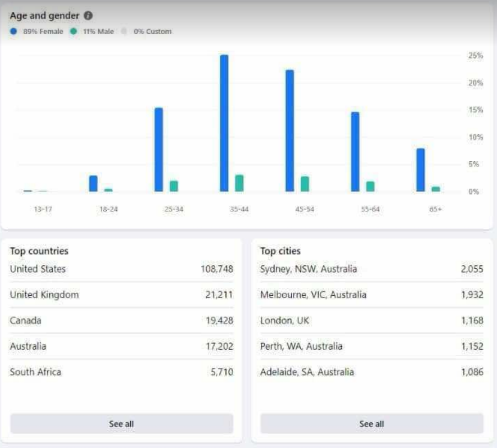This screenshot has height=448, width=497.
Task: Click the United States country row
Action: pos(122,269)
